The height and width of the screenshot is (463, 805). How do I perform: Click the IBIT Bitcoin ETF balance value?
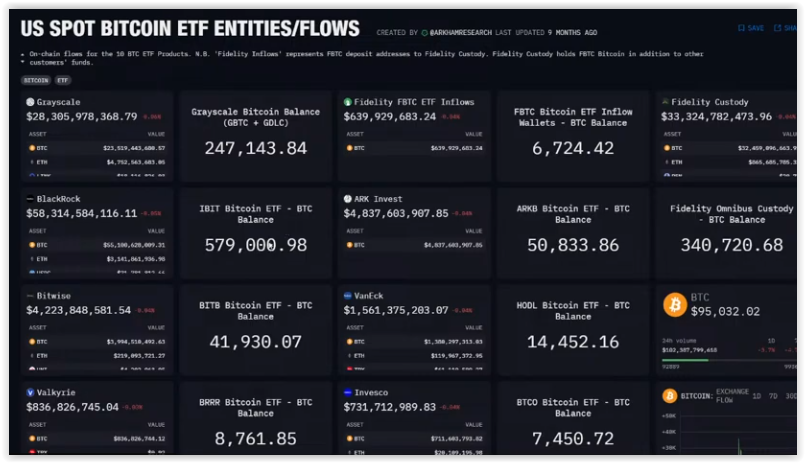pos(255,245)
